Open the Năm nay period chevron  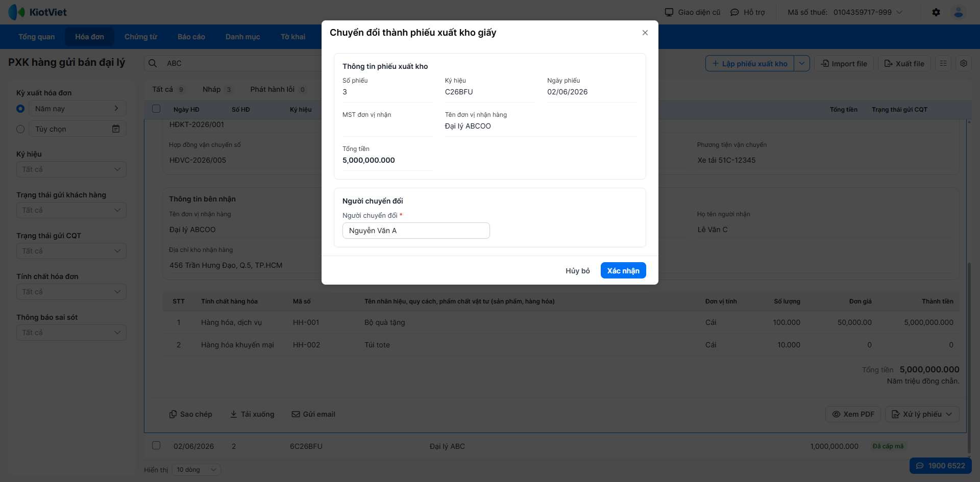[x=116, y=109]
